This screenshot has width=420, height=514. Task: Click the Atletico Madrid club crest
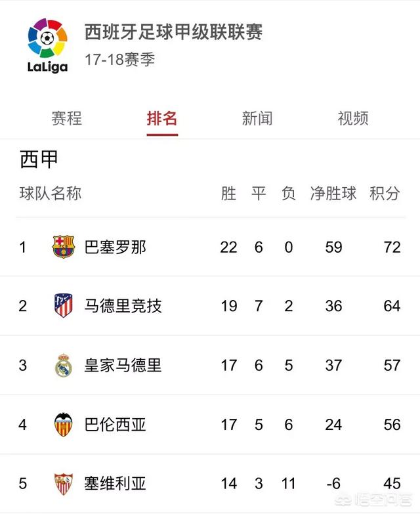pos(63,305)
